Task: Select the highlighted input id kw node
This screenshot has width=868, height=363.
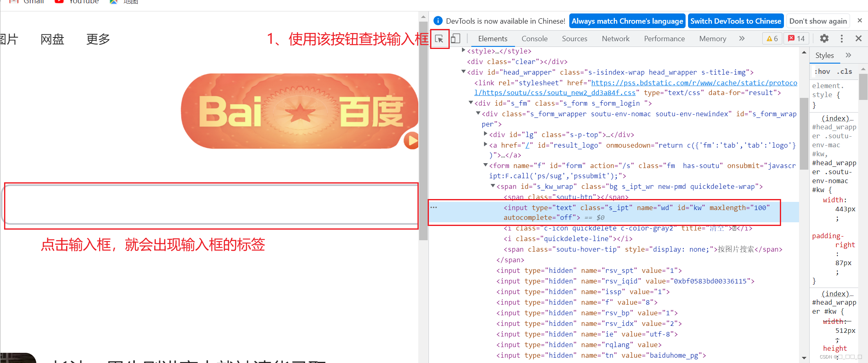Action: coord(614,212)
